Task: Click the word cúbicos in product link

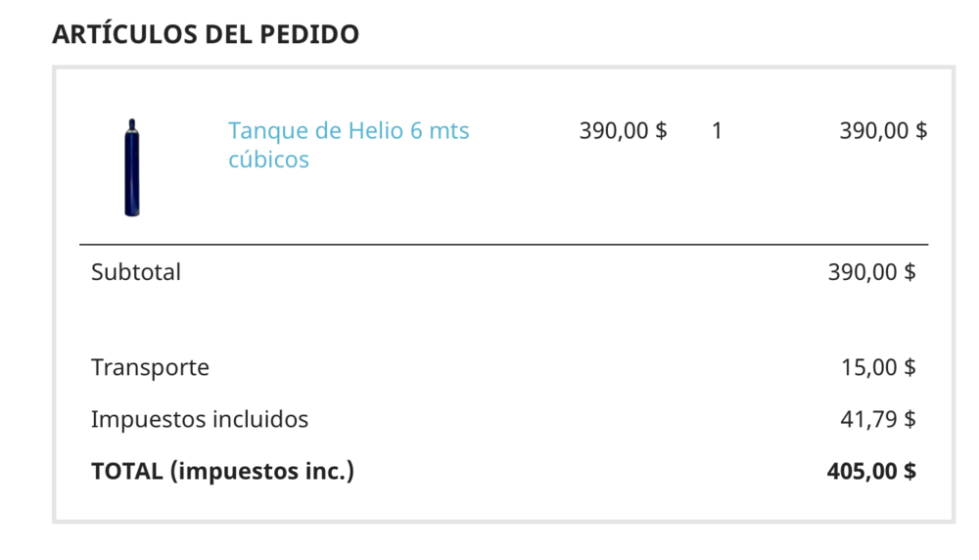Action: click(x=268, y=160)
